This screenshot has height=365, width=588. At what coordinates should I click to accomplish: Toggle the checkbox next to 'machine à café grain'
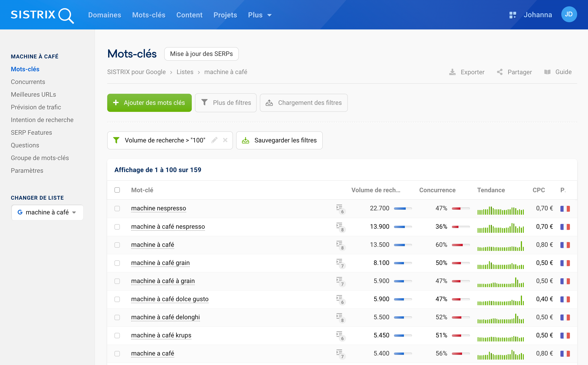coord(118,262)
